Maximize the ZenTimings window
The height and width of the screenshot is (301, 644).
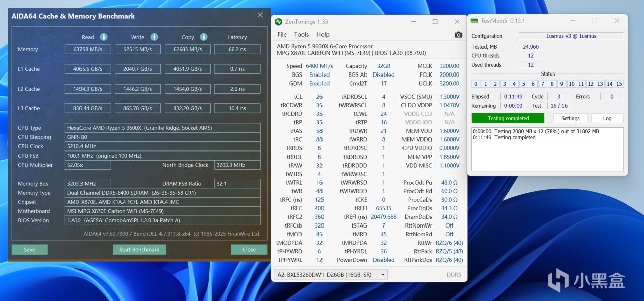(x=435, y=22)
